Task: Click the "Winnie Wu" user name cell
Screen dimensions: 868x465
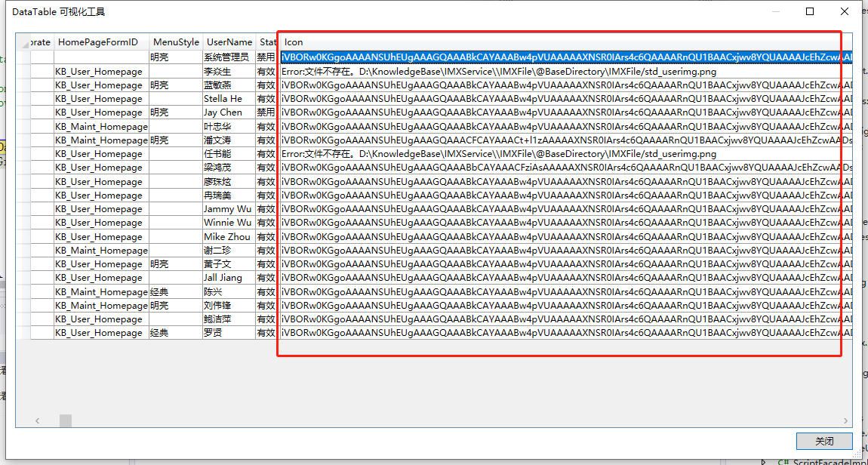Action: click(x=228, y=223)
